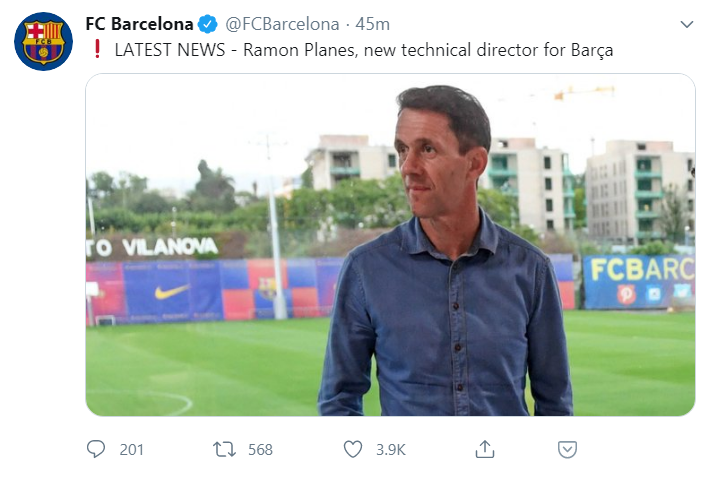The width and height of the screenshot is (710, 480).
Task: Retweet using the retweet arrows icon
Action: click(x=225, y=449)
